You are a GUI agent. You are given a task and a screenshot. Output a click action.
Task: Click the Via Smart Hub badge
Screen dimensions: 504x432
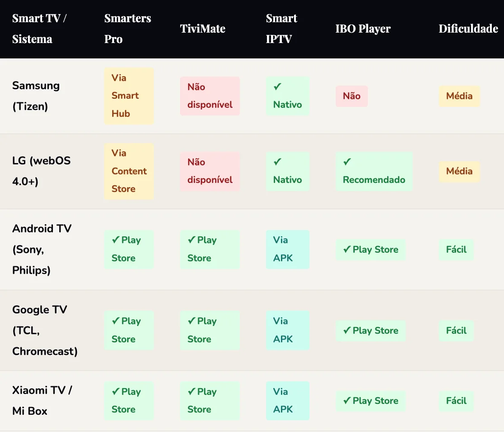coord(129,96)
